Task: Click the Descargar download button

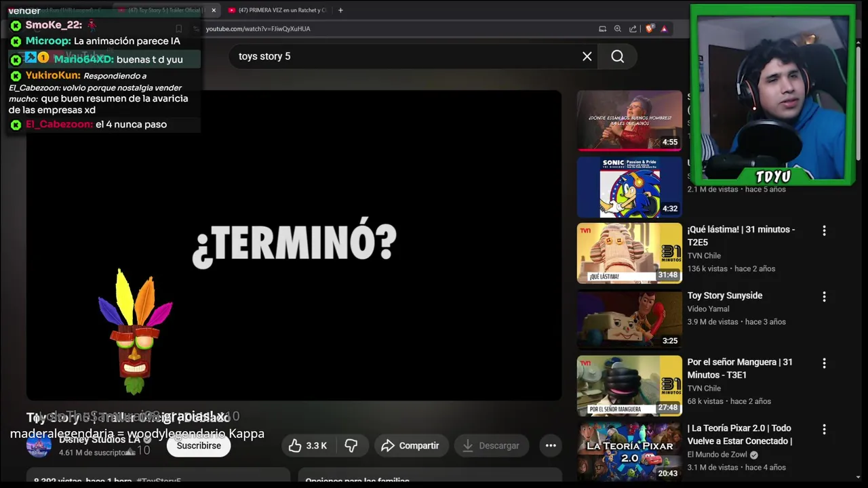Action: coord(491,445)
